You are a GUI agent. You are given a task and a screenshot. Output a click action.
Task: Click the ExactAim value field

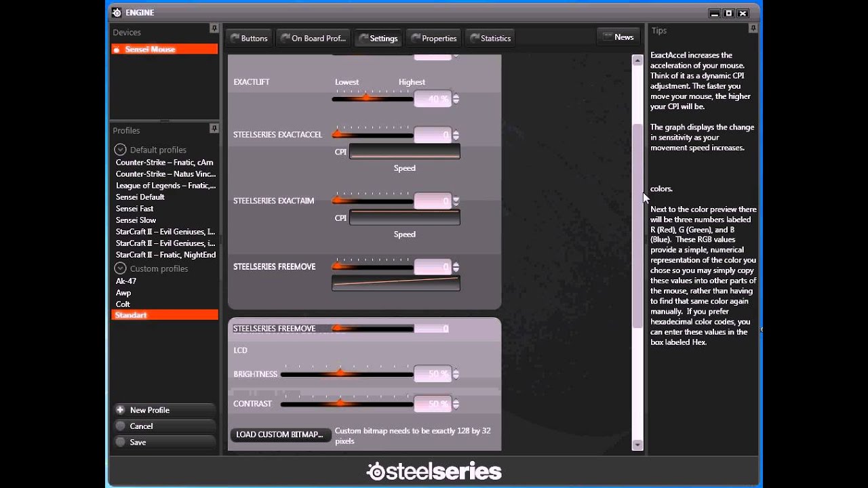pos(433,201)
